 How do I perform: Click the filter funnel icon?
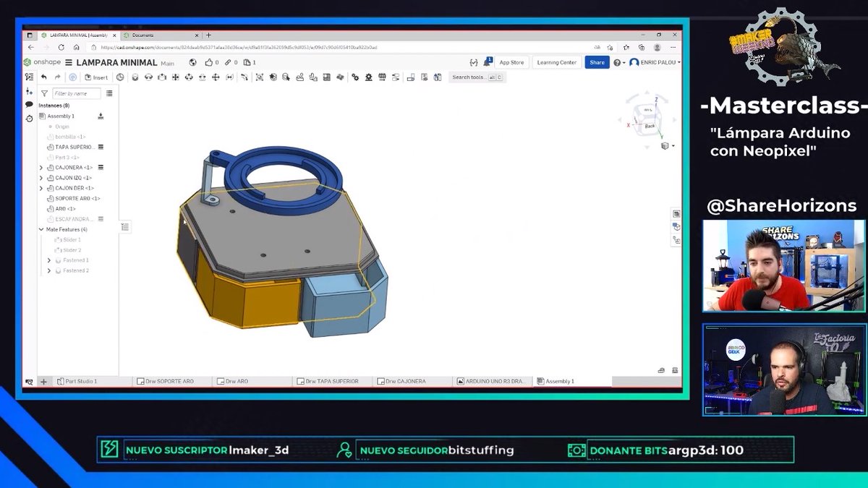click(44, 93)
